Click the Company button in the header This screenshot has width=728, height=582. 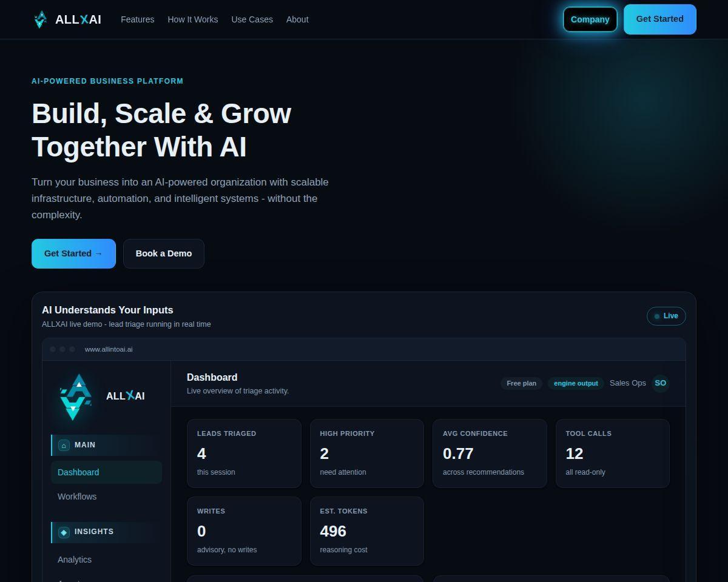[590, 19]
